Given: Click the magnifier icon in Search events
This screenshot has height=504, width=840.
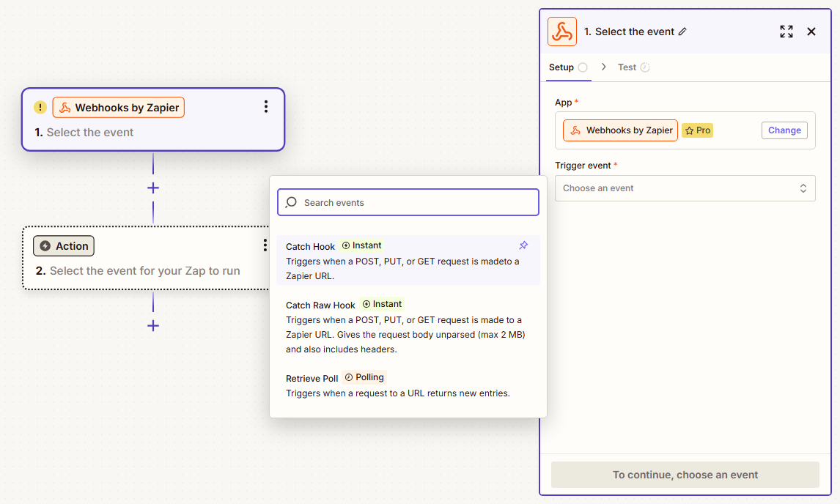Looking at the screenshot, I should point(291,202).
